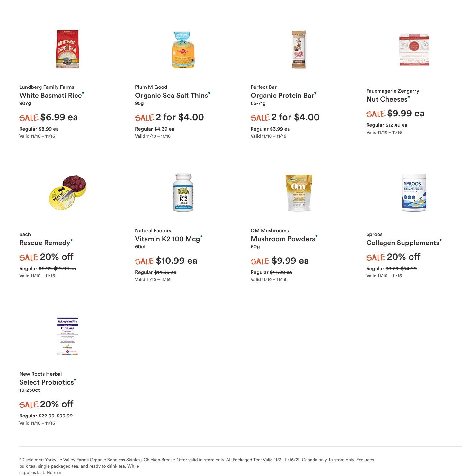
Task: Open the Acidophilus Ultra probiotics box image
Action: 67,336
